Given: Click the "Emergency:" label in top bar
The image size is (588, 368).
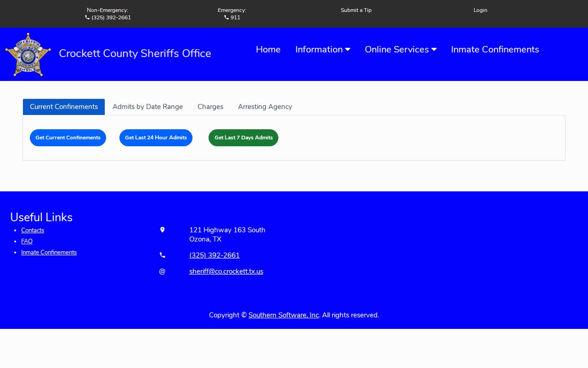Looking at the screenshot, I should (x=232, y=10).
